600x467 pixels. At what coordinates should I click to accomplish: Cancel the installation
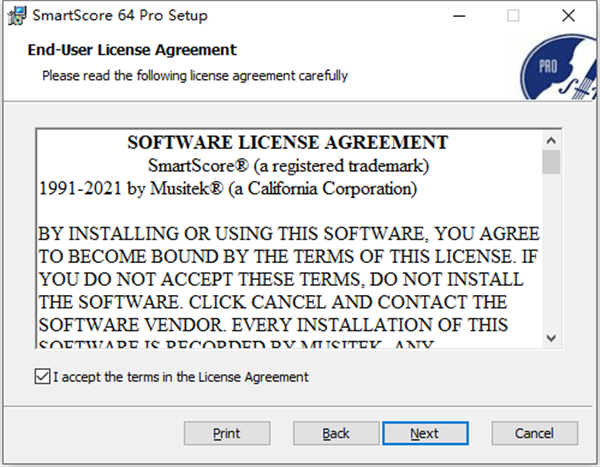(535, 433)
